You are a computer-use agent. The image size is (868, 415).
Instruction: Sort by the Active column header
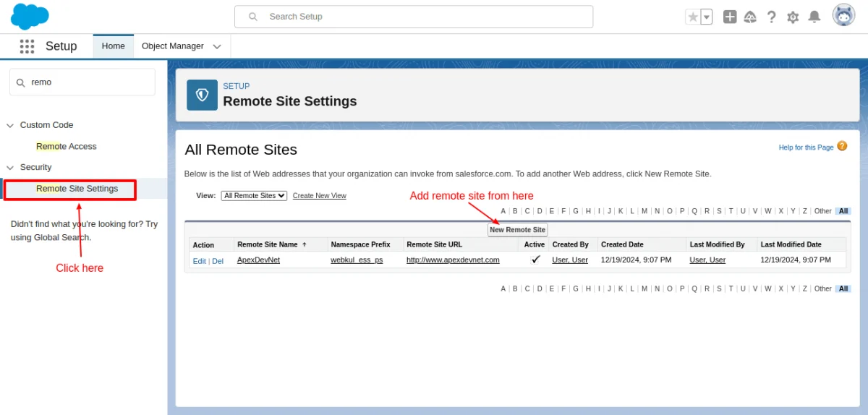coord(535,244)
